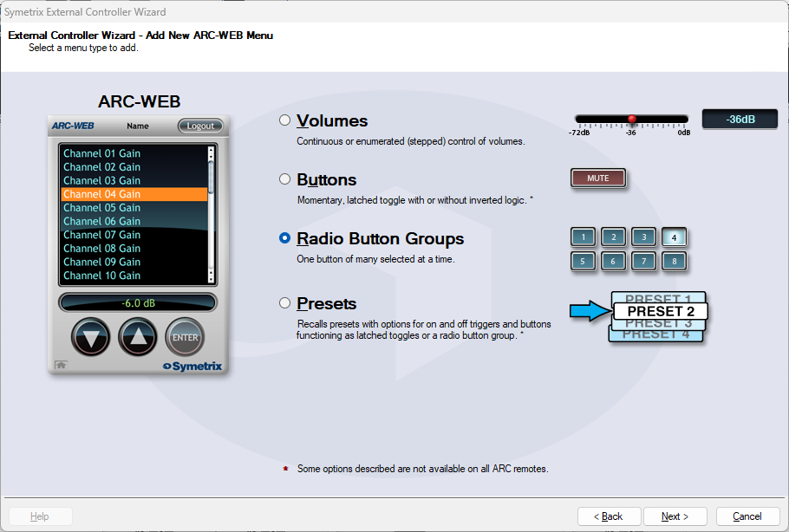Click the Next button
789x532 pixels.
point(675,516)
